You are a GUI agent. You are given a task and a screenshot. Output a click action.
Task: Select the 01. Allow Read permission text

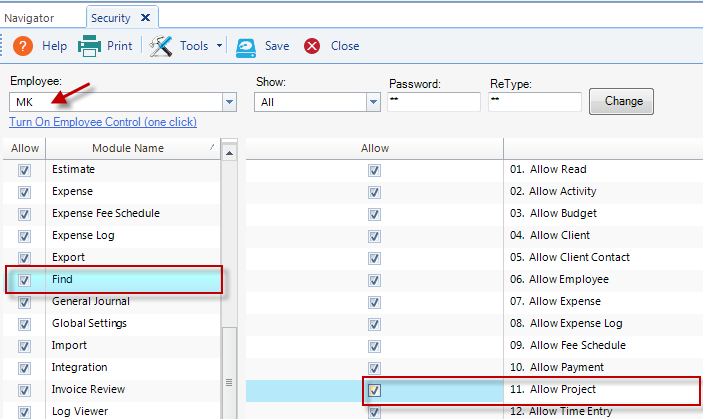click(548, 169)
